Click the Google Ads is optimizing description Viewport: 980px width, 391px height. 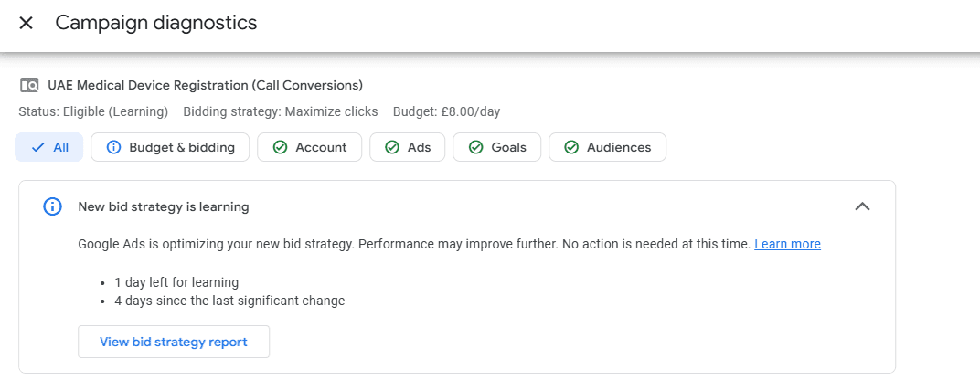coord(414,244)
